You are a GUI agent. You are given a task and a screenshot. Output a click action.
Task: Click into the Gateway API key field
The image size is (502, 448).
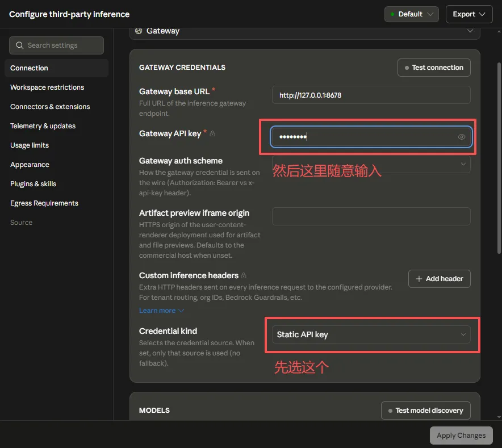371,137
